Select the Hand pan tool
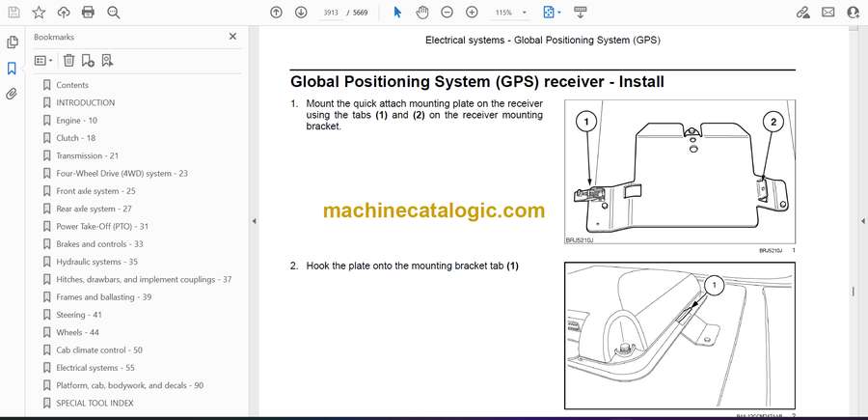This screenshot has width=868, height=420. point(421,13)
